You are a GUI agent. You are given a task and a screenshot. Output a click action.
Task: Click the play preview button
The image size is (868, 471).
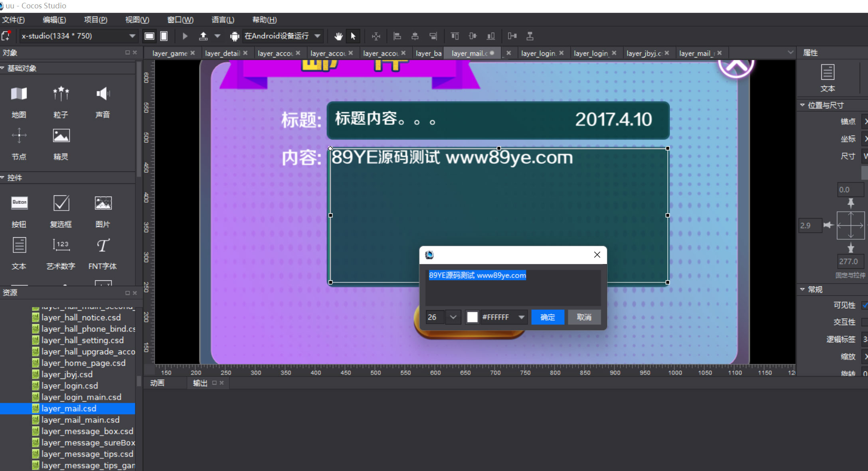click(185, 36)
